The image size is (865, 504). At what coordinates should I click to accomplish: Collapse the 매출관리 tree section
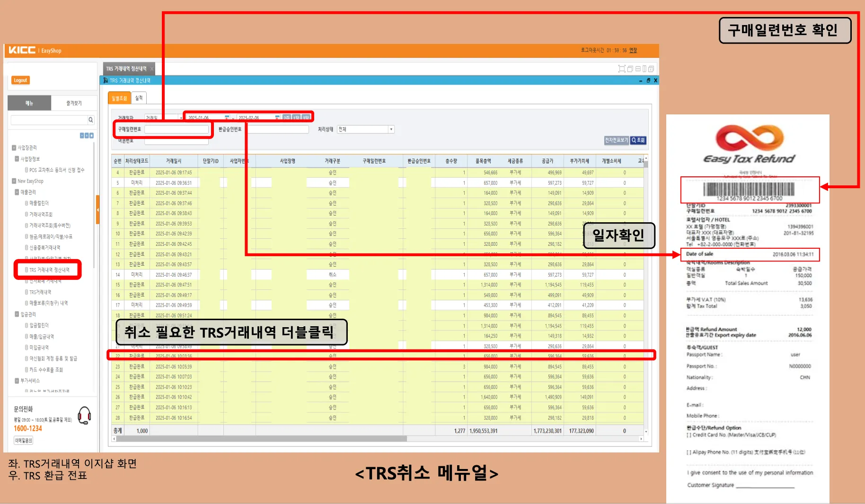point(16,192)
